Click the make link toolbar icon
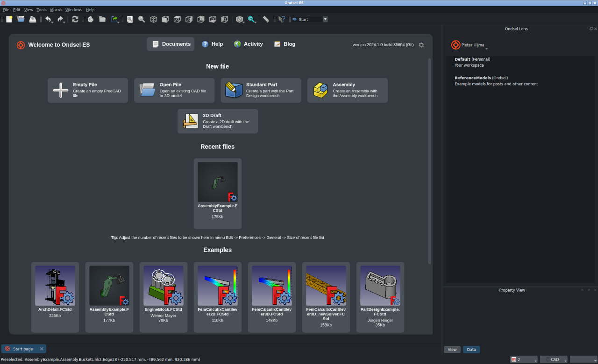This screenshot has width=598, height=364. pos(114,19)
